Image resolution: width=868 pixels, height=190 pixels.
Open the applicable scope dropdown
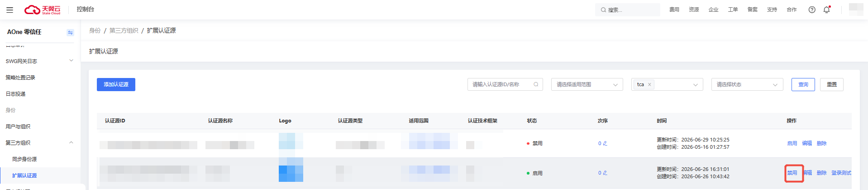(587, 84)
